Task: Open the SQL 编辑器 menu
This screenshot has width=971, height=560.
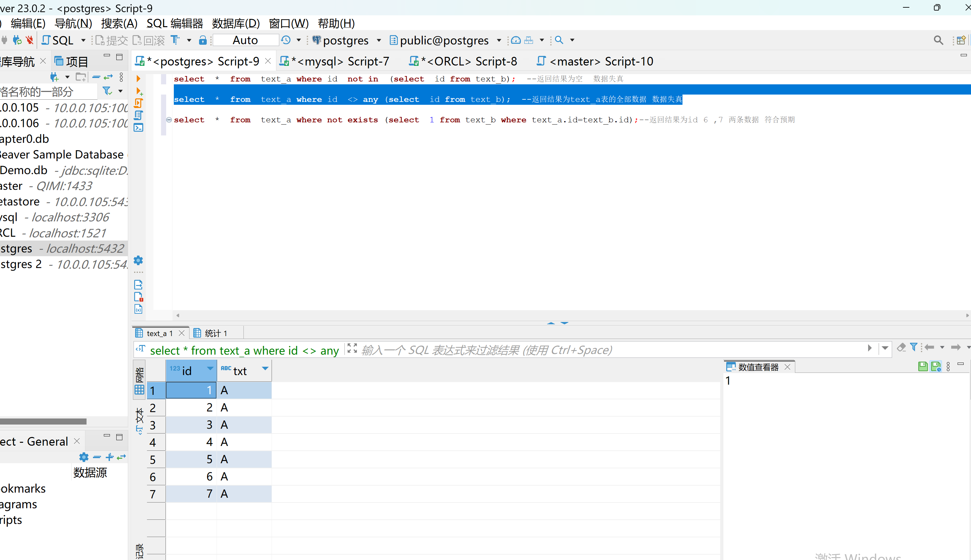Action: click(175, 23)
